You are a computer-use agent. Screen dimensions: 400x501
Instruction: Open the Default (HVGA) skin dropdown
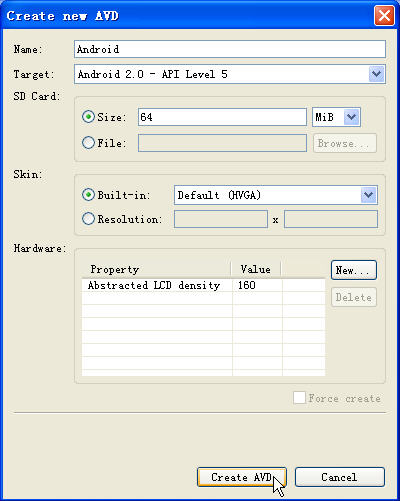click(368, 195)
